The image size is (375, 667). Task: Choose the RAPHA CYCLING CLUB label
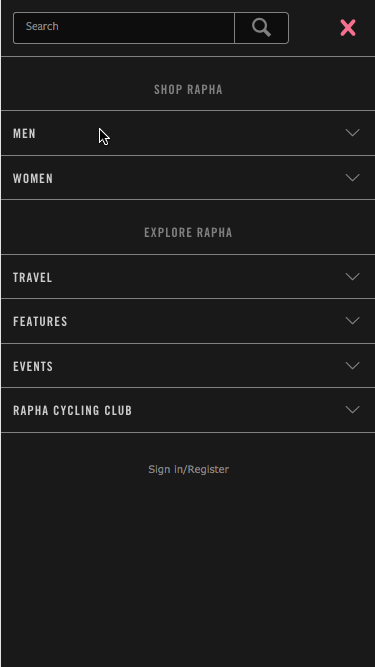pyautogui.click(x=73, y=410)
